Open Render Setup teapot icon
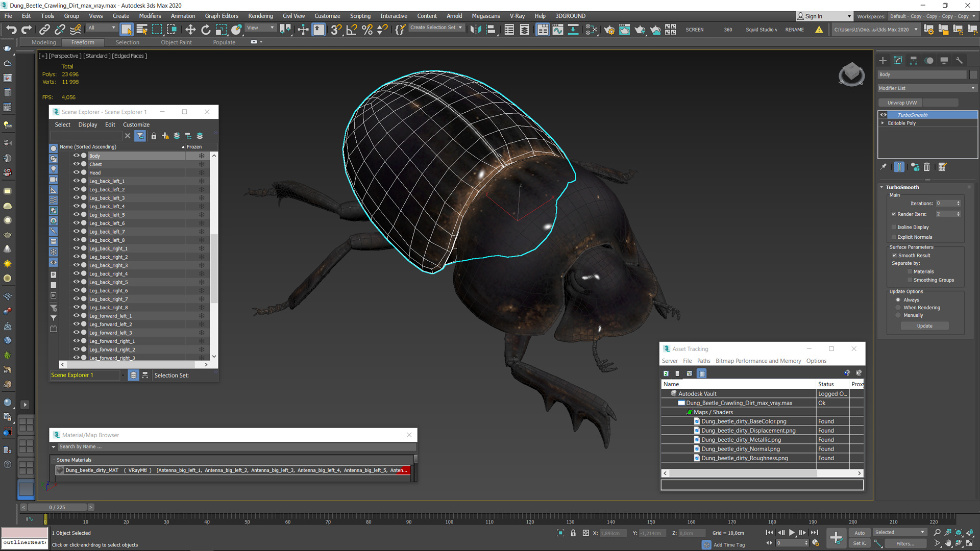980x551 pixels. [x=609, y=30]
